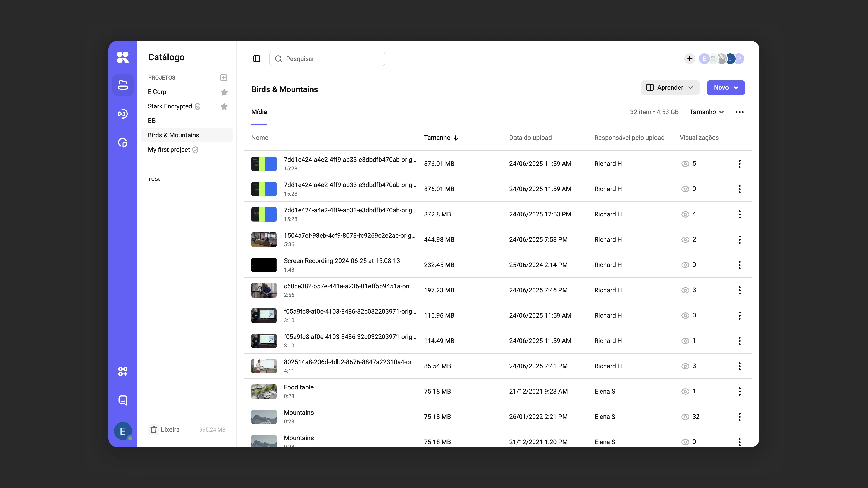Toggle favorite star for Stark Encrypted

tap(224, 106)
